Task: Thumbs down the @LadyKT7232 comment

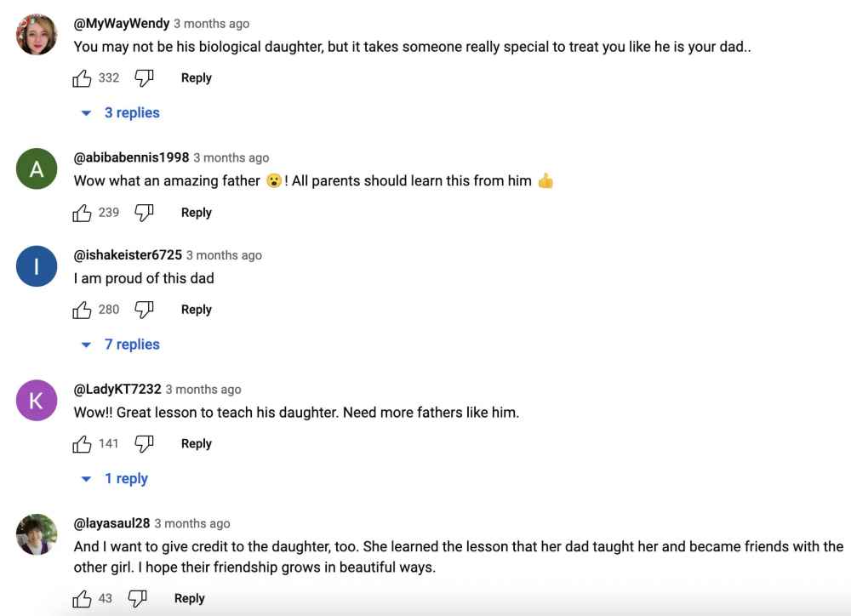Action: (x=144, y=444)
